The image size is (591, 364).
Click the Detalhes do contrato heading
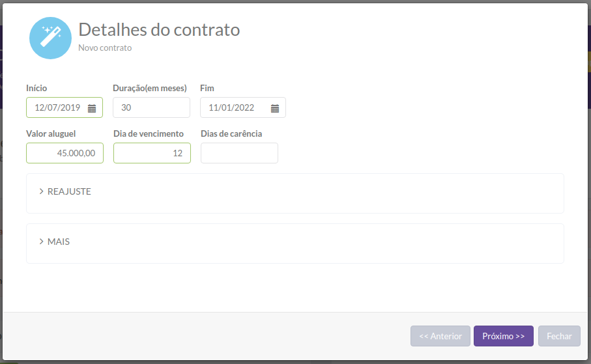tap(159, 30)
